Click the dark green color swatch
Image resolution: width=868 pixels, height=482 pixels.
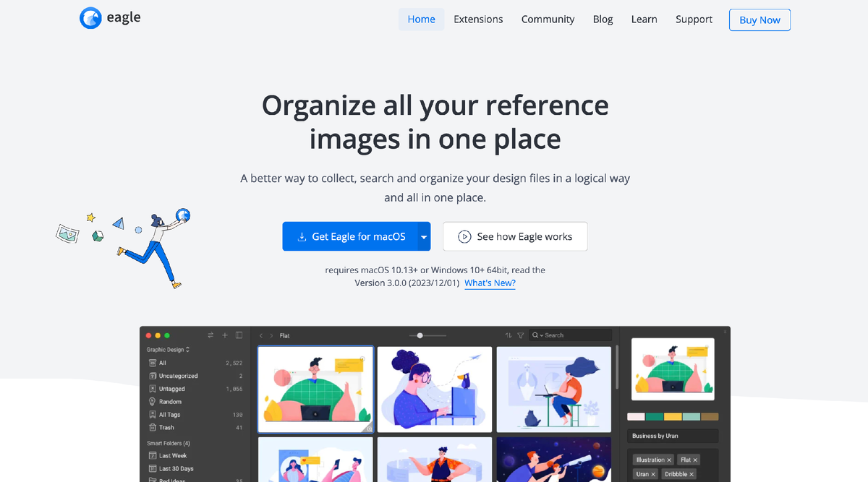[655, 417]
